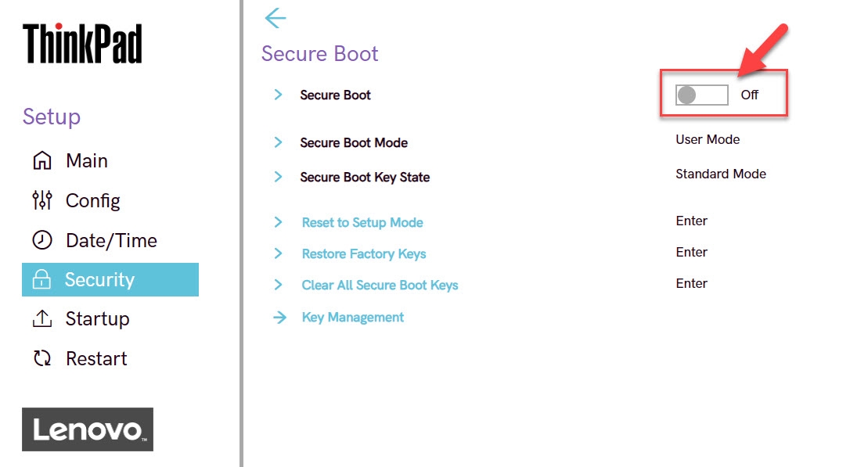This screenshot has height=467, width=868.
Task: Click the Main home icon
Action: [41, 161]
